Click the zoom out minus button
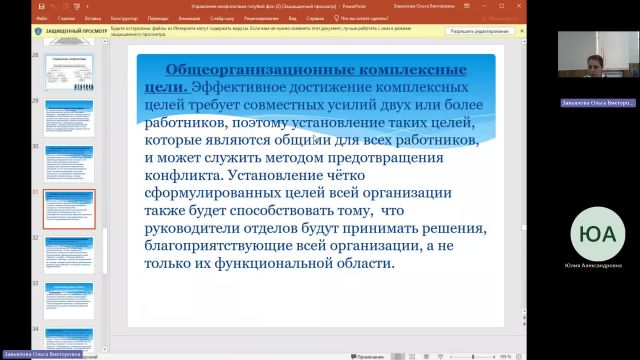 point(451,357)
